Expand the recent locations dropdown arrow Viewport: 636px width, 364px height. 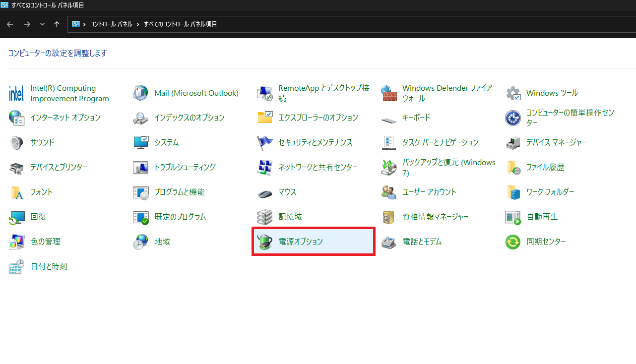tap(42, 24)
